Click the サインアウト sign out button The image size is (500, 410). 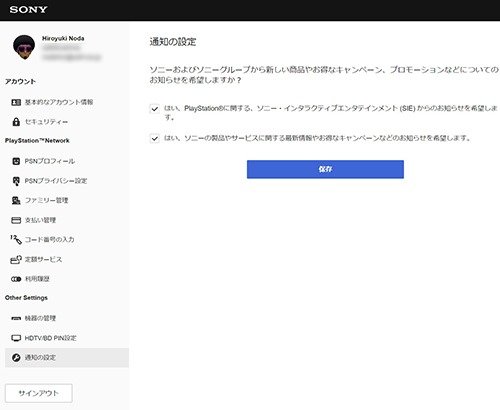coord(39,393)
